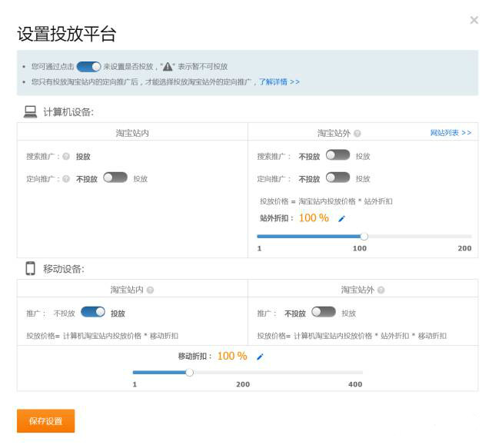
Task: Edit 移动折扣 using the pencil icon
Action: [260, 357]
